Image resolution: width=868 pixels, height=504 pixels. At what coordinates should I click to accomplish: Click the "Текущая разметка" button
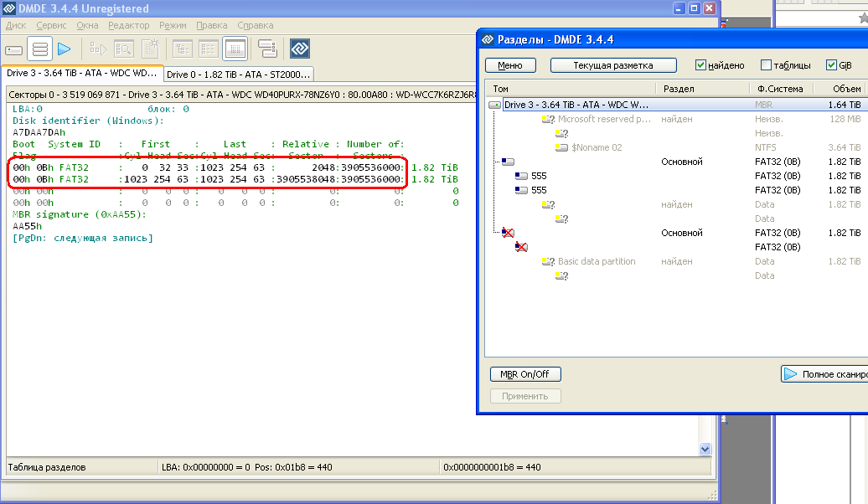612,65
